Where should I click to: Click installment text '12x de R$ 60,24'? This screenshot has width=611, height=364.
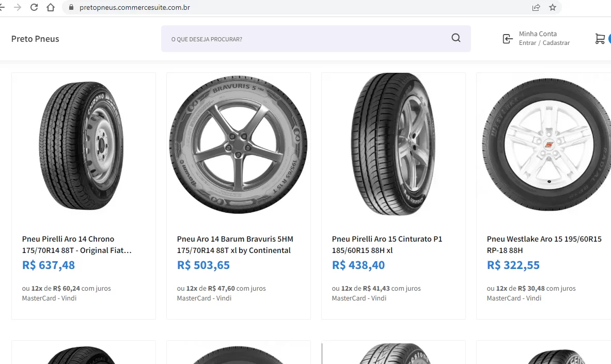pos(55,289)
